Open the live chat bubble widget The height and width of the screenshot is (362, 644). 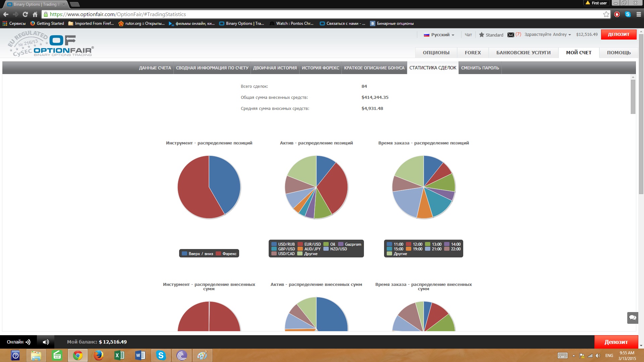(633, 317)
